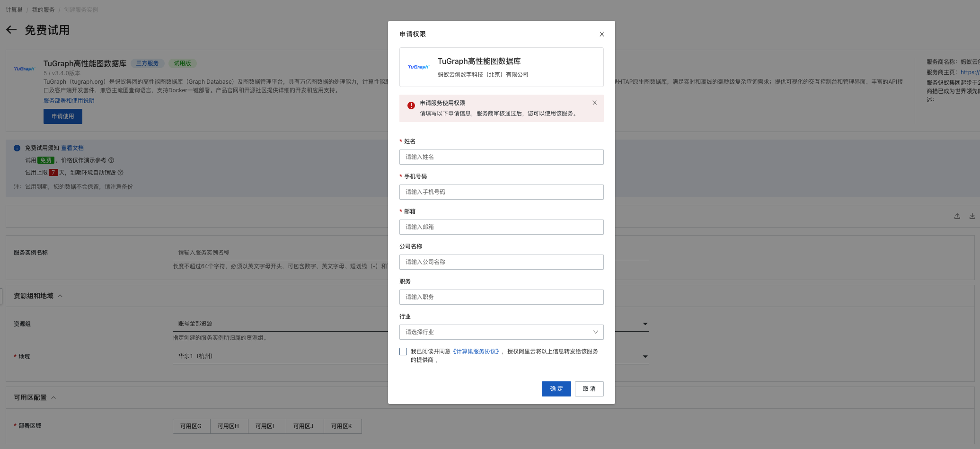Check the 计算巢服务协议 agreement checkbox
The image size is (980, 449).
[403, 352]
